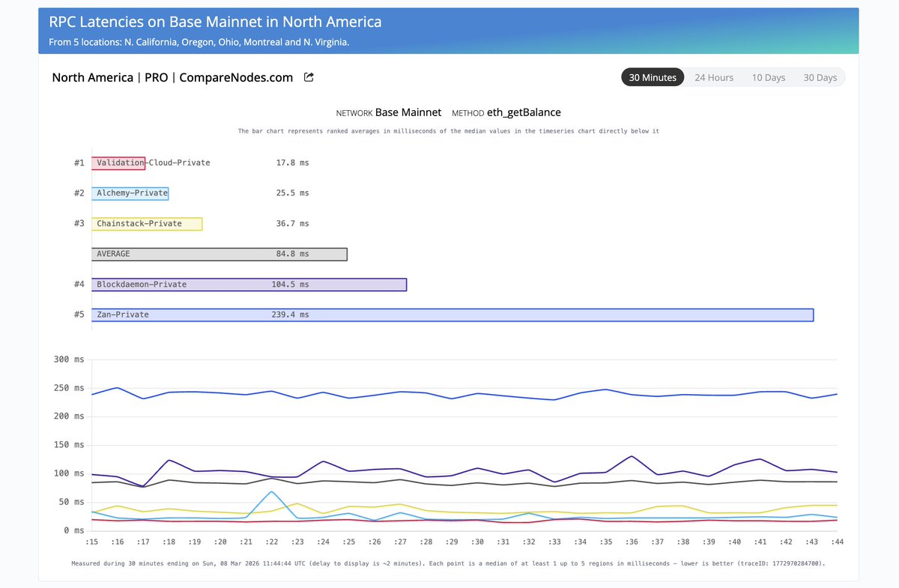Click the 250 ms y-axis label

[69, 388]
